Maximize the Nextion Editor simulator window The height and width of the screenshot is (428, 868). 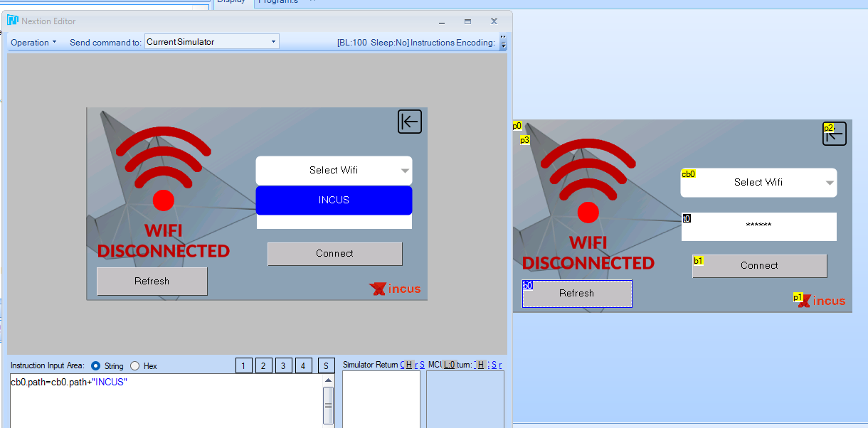pyautogui.click(x=467, y=21)
